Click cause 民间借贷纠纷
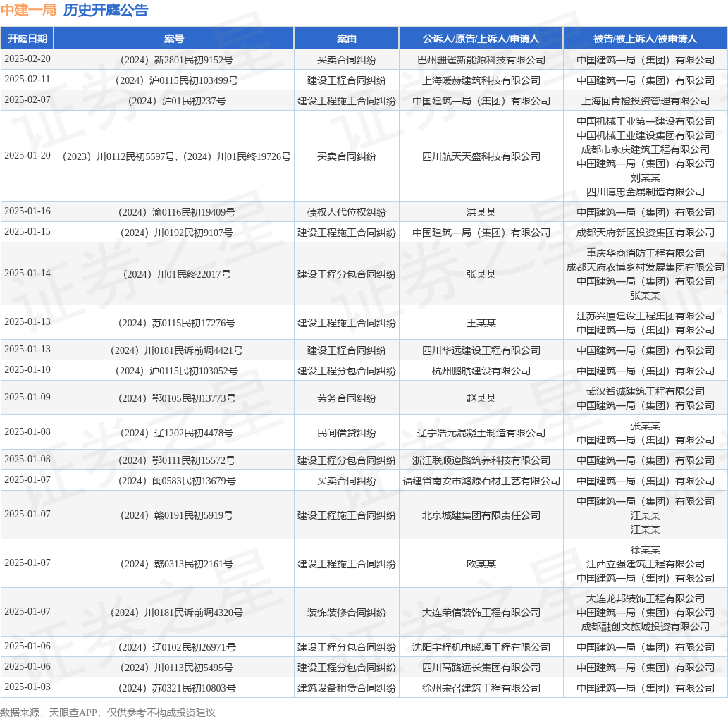 click(346, 432)
